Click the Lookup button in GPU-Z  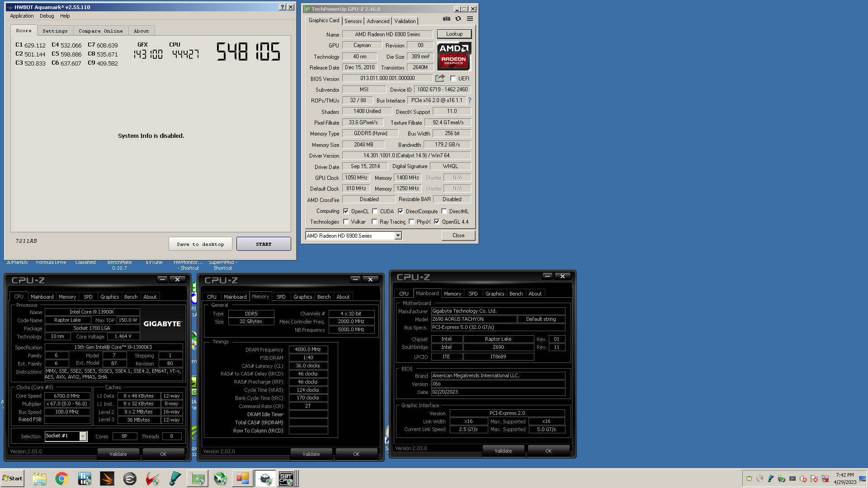(454, 34)
